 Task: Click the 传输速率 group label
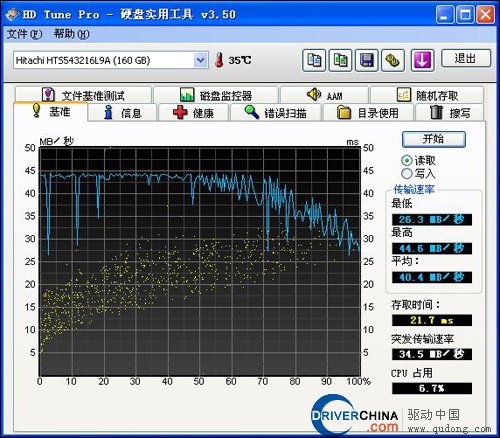pos(414,190)
